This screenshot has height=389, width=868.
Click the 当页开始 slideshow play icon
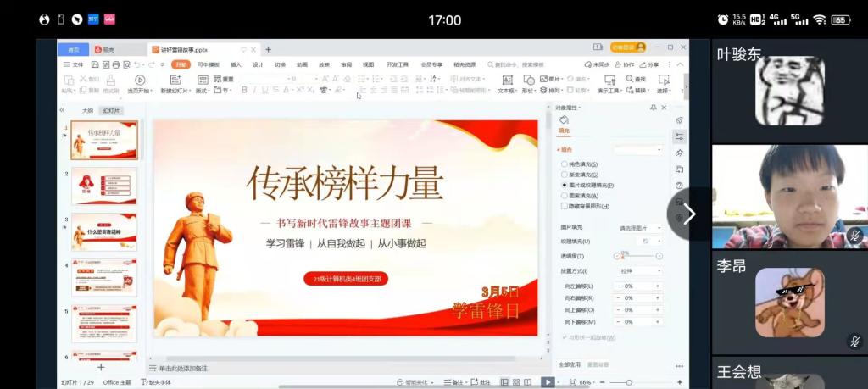(139, 80)
